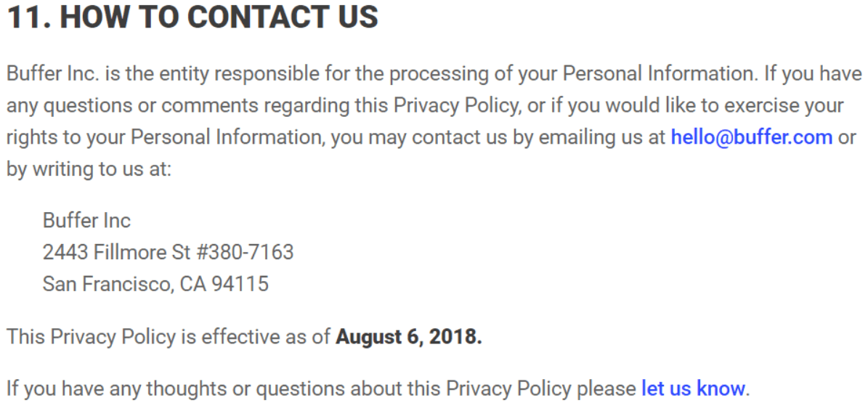Click the '#380-7163' suite number
This screenshot has height=403, width=868.
pos(245,253)
